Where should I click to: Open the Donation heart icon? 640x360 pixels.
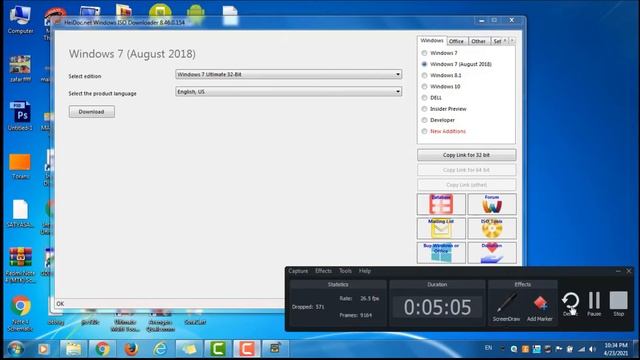tap(492, 253)
